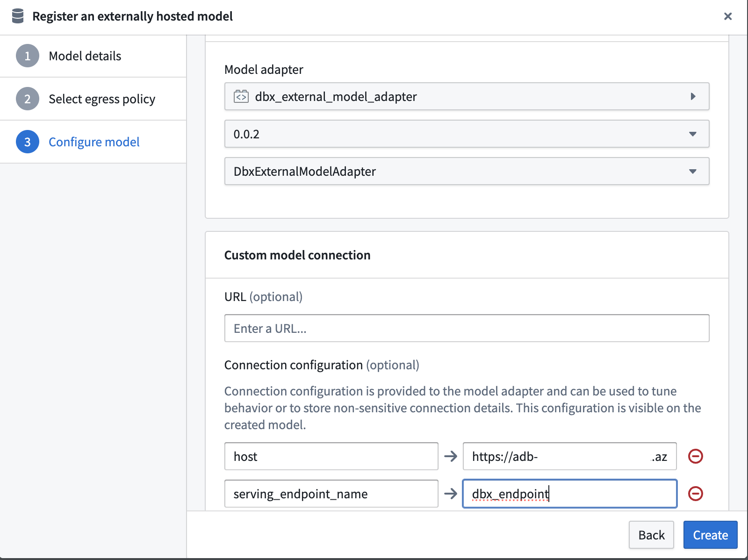748x560 pixels.
Task: Click the Enter a URL field
Action: [x=467, y=328]
